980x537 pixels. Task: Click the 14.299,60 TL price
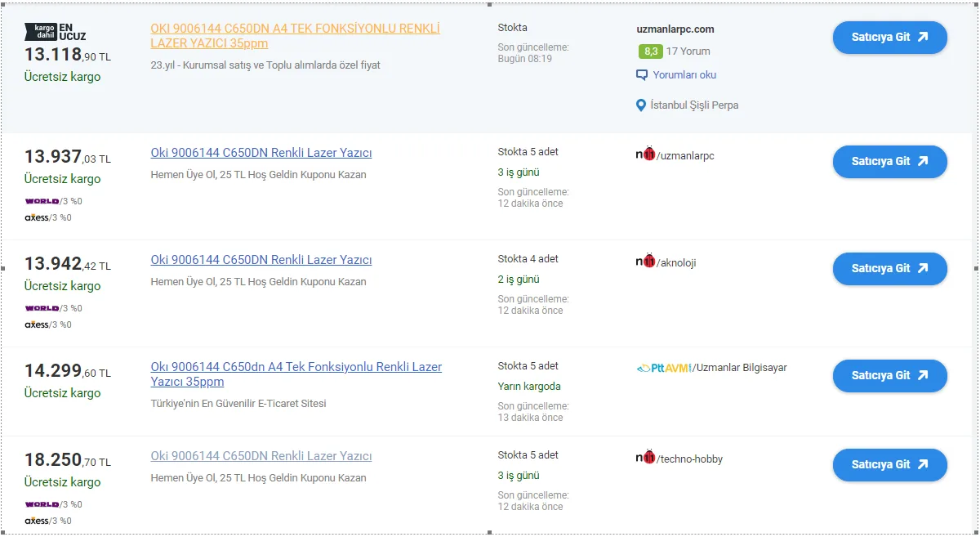pos(68,371)
